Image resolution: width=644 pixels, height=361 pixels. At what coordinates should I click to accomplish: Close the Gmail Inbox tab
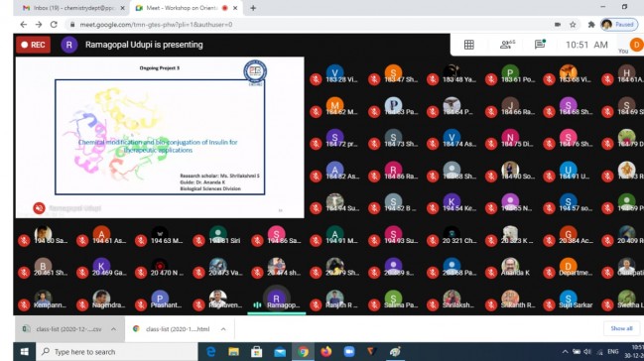coord(122,8)
